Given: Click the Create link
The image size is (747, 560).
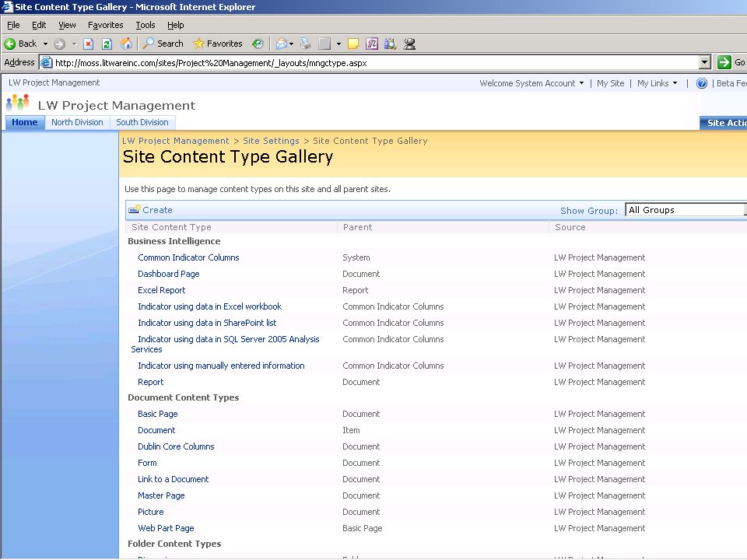Looking at the screenshot, I should pyautogui.click(x=157, y=210).
